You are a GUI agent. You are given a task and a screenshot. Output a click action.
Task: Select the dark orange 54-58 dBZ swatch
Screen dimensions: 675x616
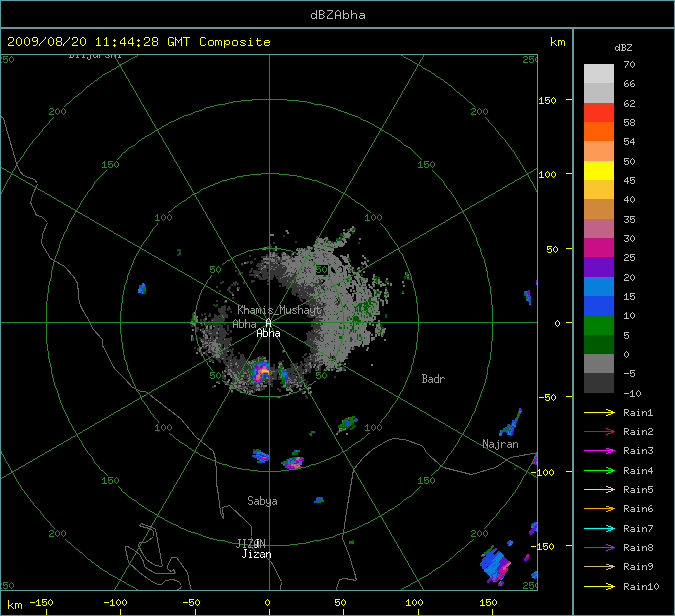point(599,132)
